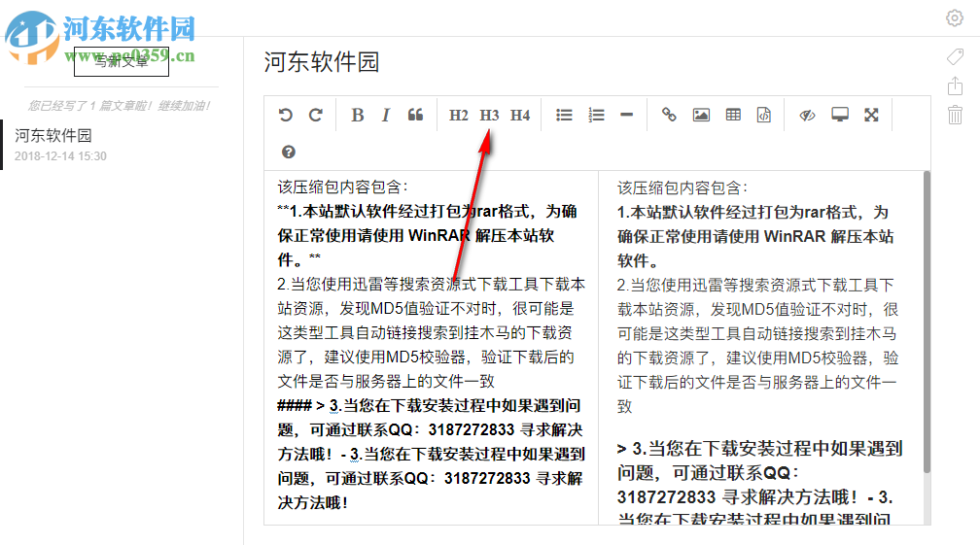This screenshot has width=980, height=545.
Task: Delete the current article
Action: tap(955, 115)
